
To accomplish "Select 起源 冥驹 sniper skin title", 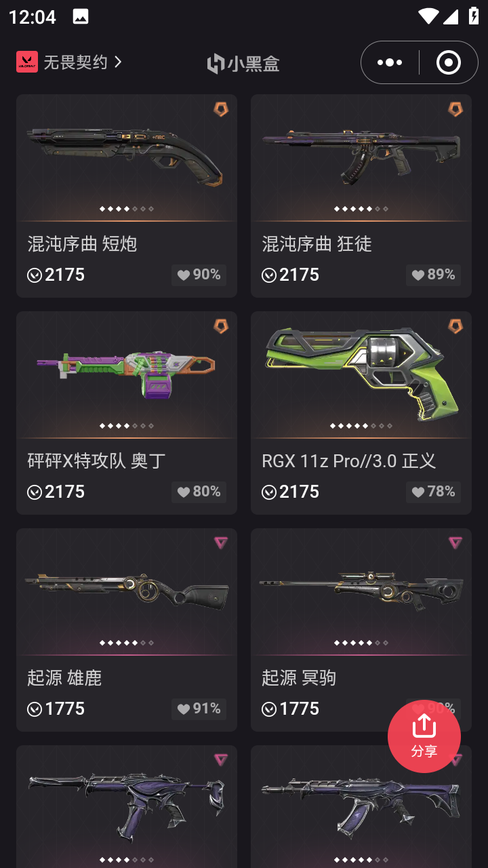I will tap(299, 677).
